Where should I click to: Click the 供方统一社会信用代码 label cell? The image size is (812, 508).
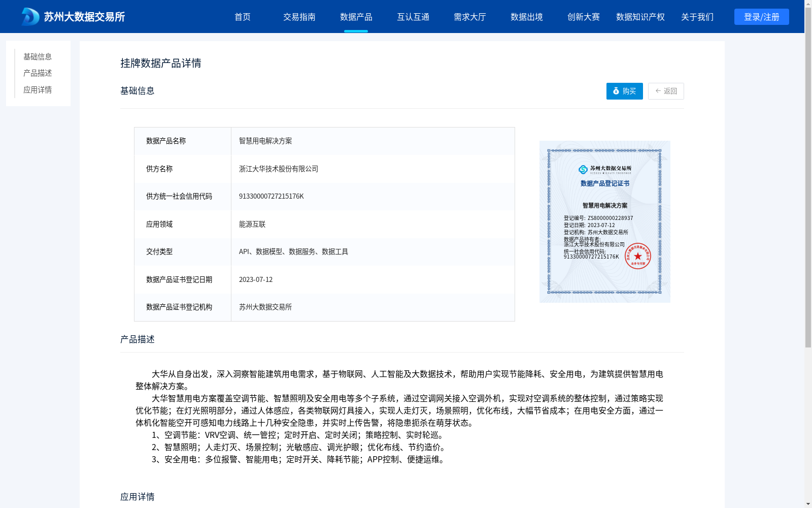pos(183,196)
